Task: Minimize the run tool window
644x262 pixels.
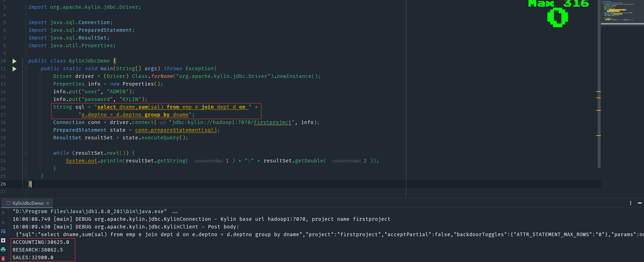Action: pos(640,203)
